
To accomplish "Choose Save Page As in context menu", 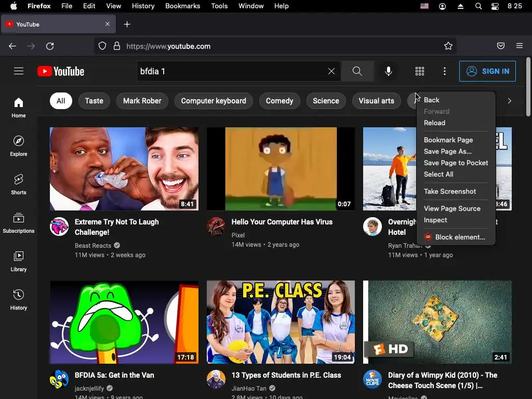I will [x=456, y=151].
